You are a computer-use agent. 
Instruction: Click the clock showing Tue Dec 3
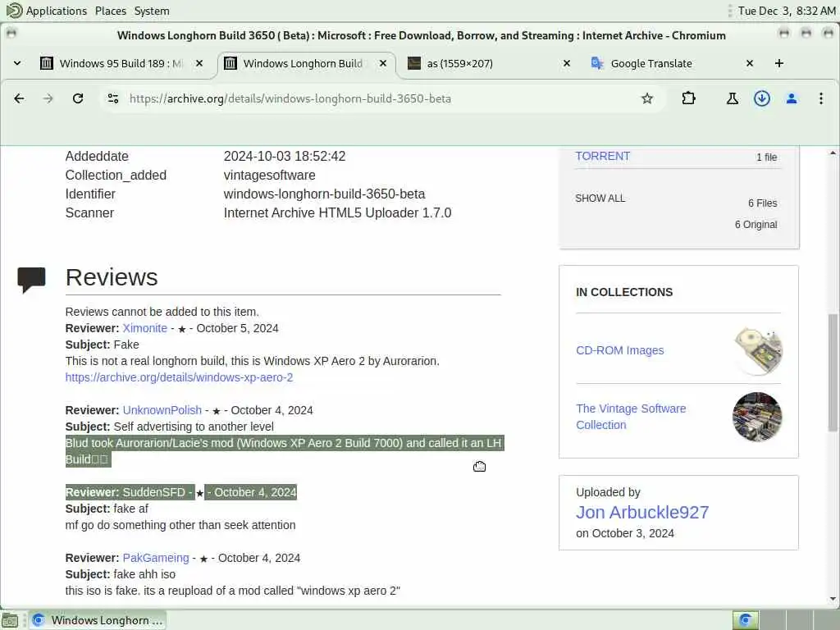point(787,11)
